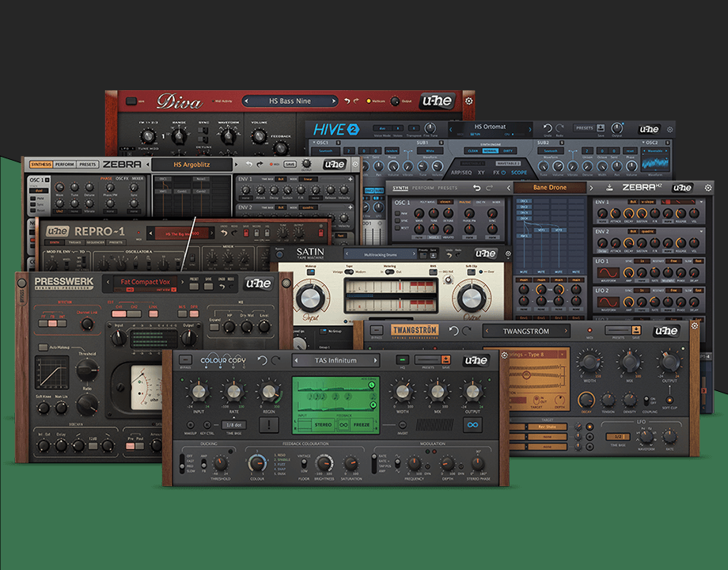Toggle Colour Copy bypass button
This screenshot has height=570, width=728.
185,360
